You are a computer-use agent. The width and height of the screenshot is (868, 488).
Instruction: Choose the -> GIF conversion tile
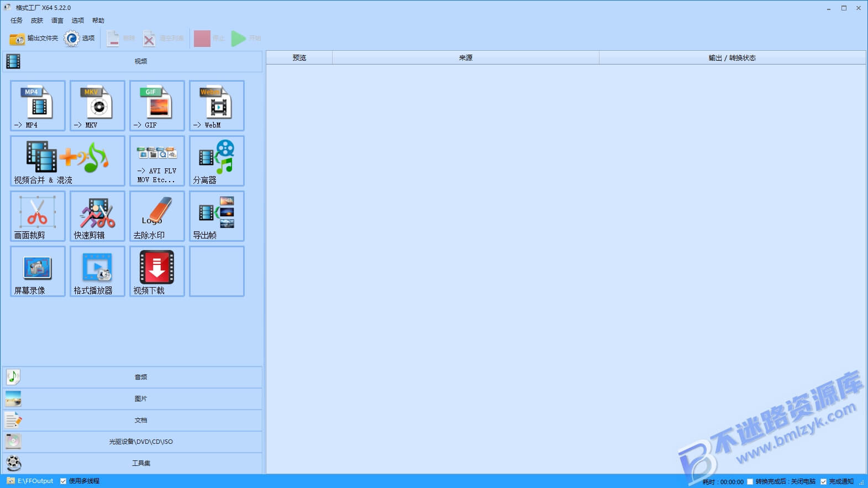click(157, 105)
